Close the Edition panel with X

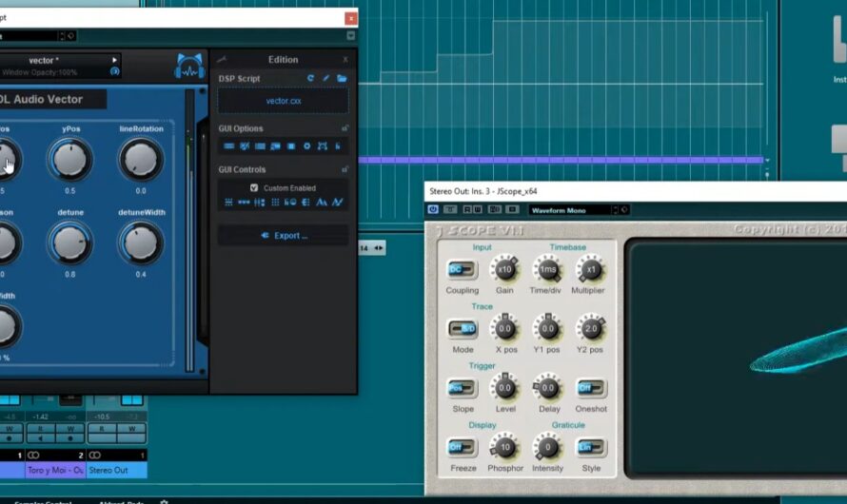(345, 59)
